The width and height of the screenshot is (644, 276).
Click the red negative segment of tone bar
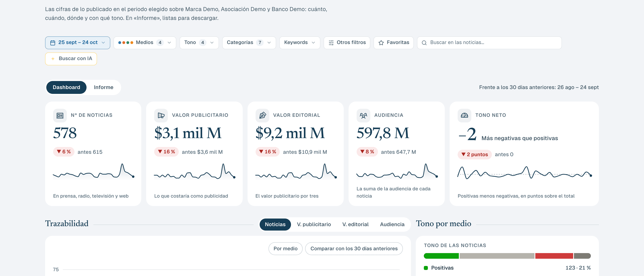point(554,256)
